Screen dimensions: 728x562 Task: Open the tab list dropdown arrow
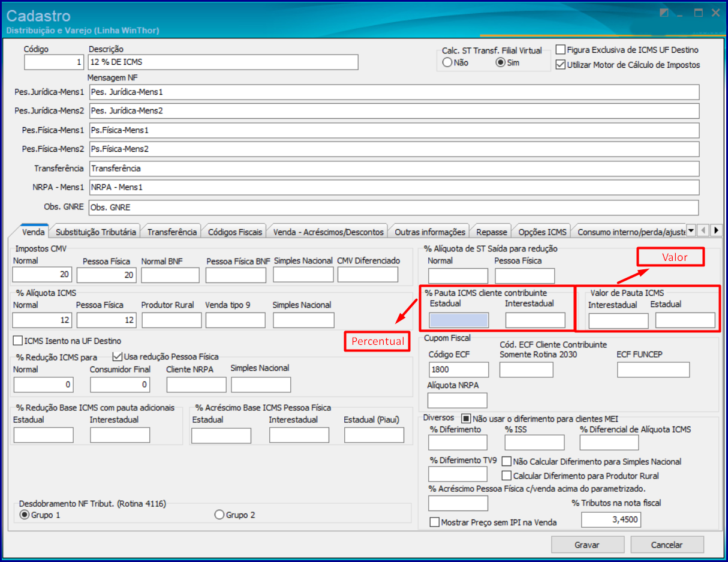(690, 230)
